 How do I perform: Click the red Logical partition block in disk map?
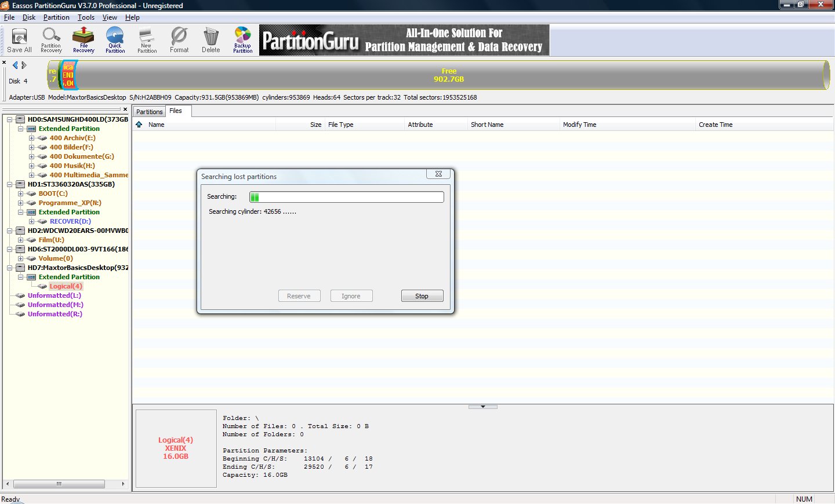click(x=68, y=75)
